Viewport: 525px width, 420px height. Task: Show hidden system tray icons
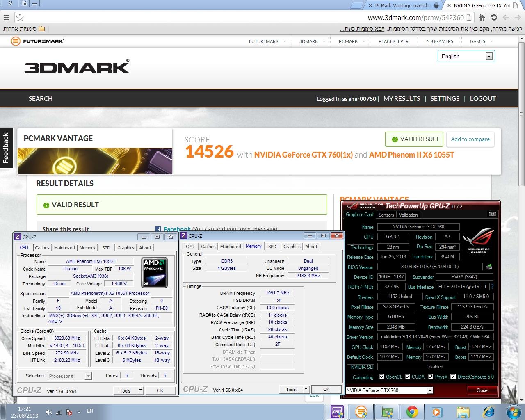coord(78,412)
